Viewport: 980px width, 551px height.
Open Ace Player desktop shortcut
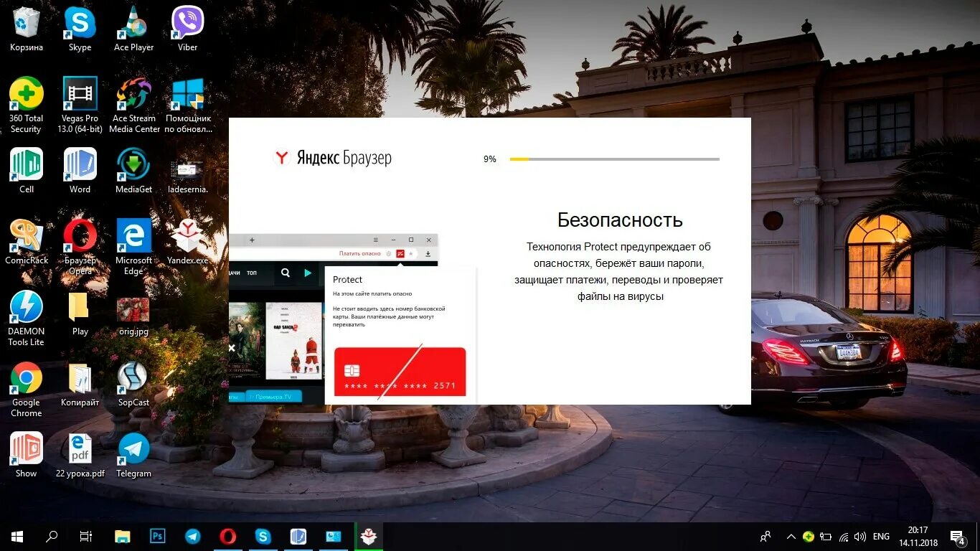133,29
